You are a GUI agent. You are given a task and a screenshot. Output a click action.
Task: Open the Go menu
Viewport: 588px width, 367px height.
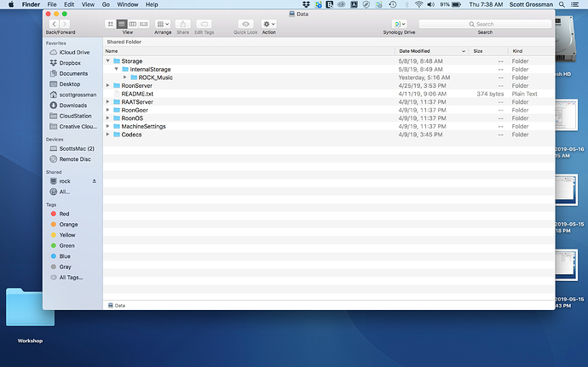106,4
